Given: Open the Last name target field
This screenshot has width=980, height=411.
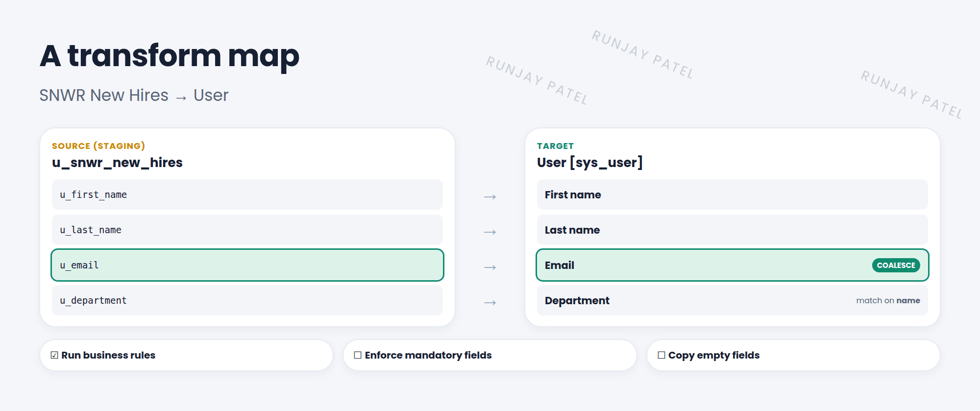Looking at the screenshot, I should (x=733, y=230).
